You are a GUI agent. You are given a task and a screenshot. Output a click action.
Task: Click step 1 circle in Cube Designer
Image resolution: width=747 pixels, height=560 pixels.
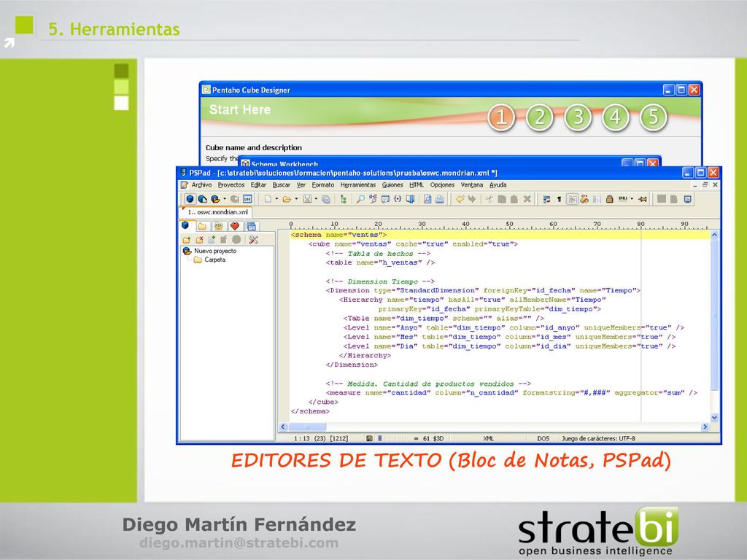501,117
